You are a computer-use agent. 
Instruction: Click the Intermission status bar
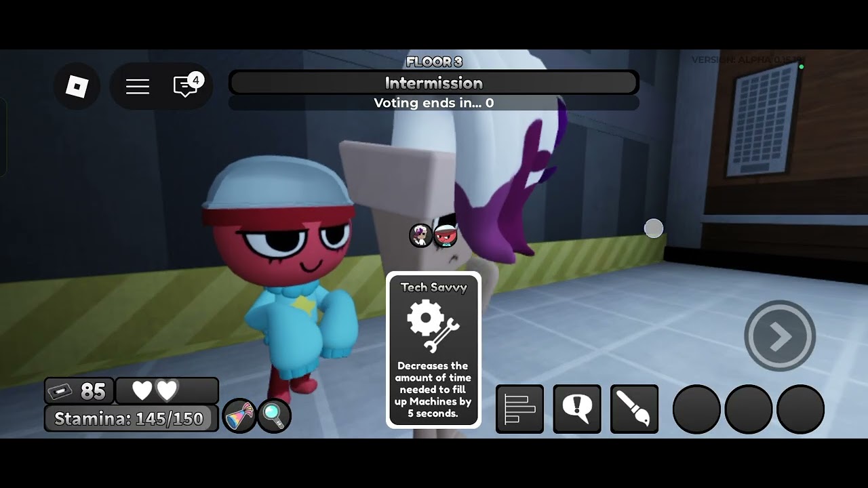(434, 83)
